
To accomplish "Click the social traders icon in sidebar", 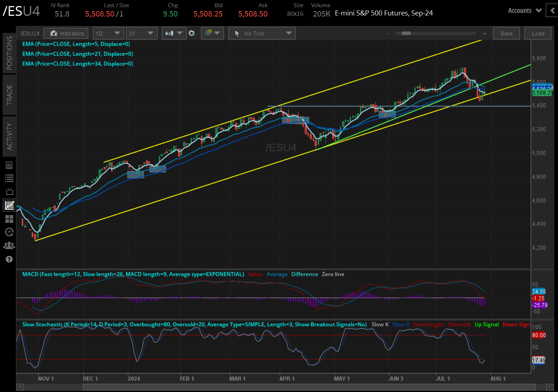I will pos(9,245).
